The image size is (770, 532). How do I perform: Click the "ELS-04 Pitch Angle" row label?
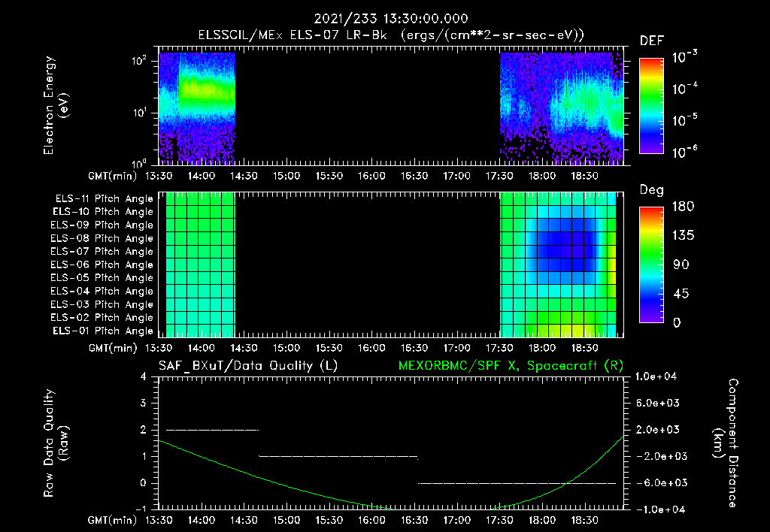(102, 291)
